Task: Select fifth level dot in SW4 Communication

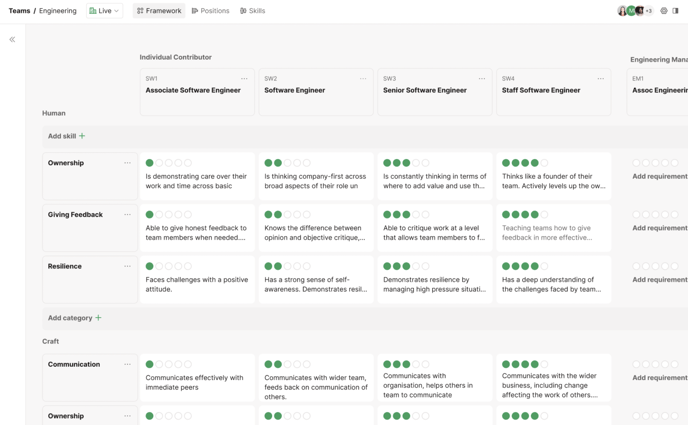Action: tap(545, 365)
